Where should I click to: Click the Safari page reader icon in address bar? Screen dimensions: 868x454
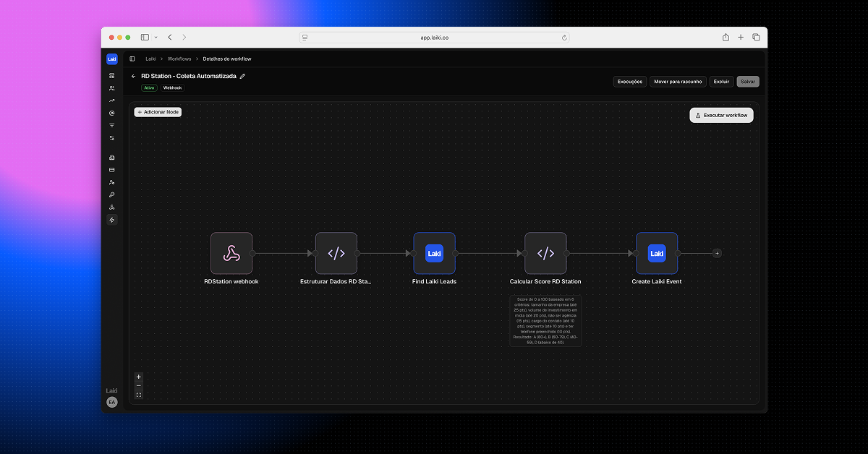pos(305,37)
